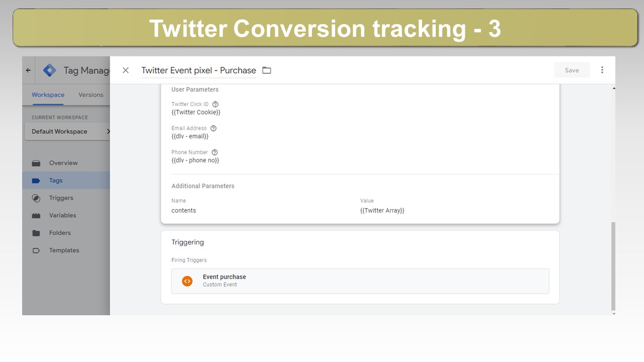Image resolution: width=644 pixels, height=362 pixels.
Task: Click the Triggers circle icon in sidebar
Action: [36, 198]
